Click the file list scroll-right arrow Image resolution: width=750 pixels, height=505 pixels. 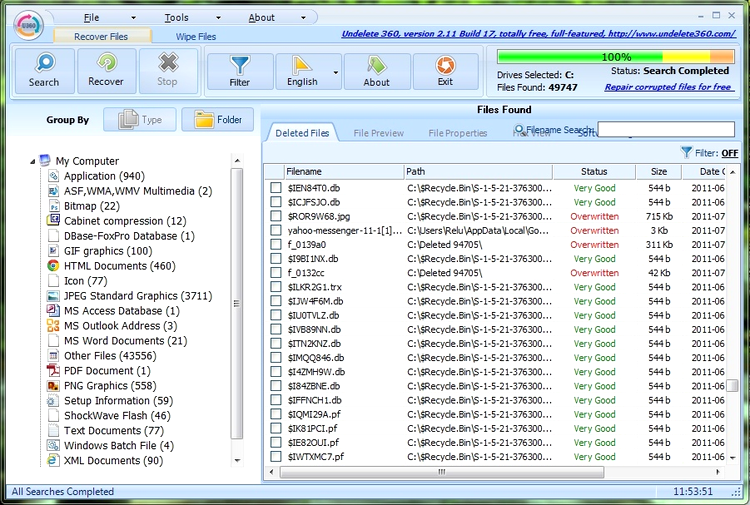coord(717,472)
